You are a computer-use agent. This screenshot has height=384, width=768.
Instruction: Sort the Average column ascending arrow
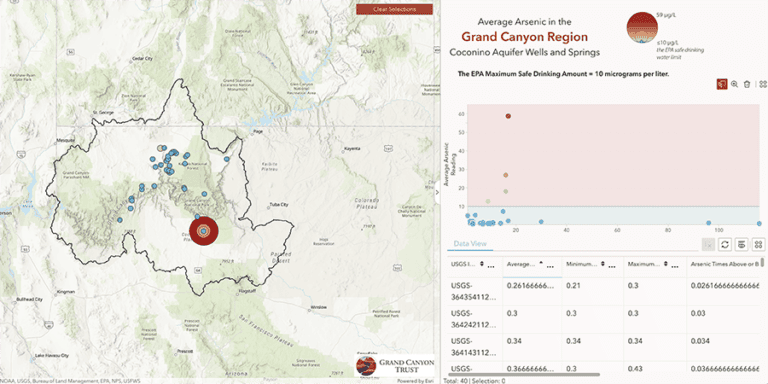click(x=541, y=264)
